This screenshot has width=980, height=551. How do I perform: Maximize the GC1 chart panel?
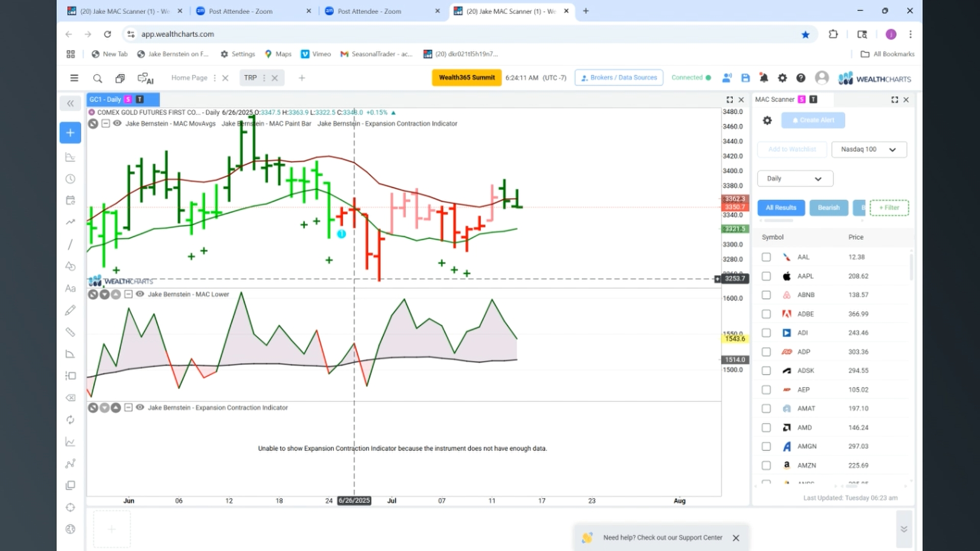730,99
